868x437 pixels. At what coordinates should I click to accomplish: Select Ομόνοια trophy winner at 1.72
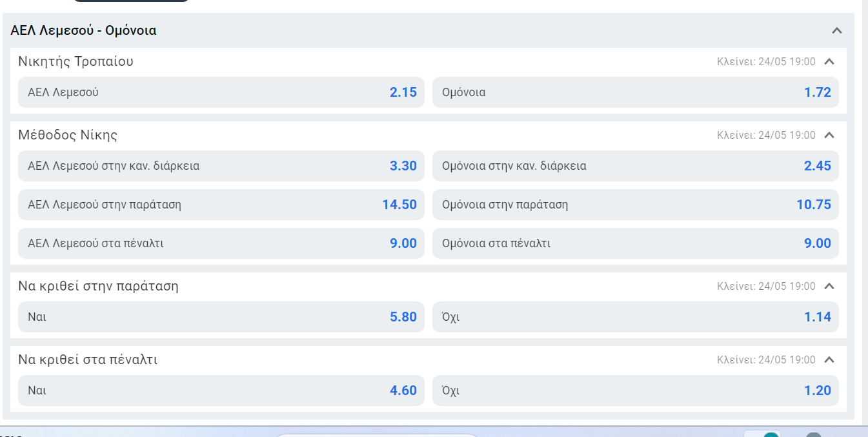tap(636, 92)
